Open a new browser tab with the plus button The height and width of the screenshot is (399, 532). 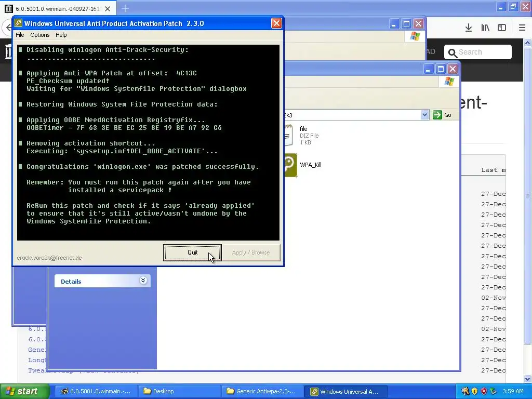tap(125, 8)
